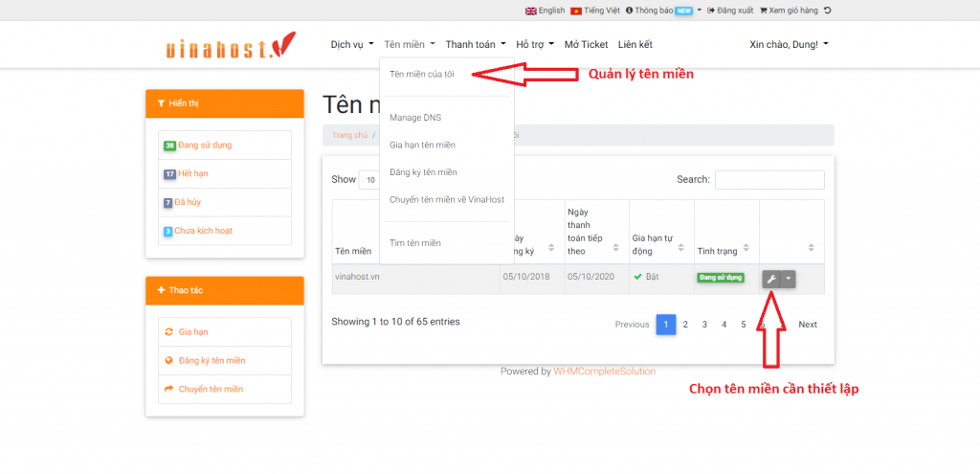Go to page 2 of entries
980x474 pixels.
pos(685,325)
